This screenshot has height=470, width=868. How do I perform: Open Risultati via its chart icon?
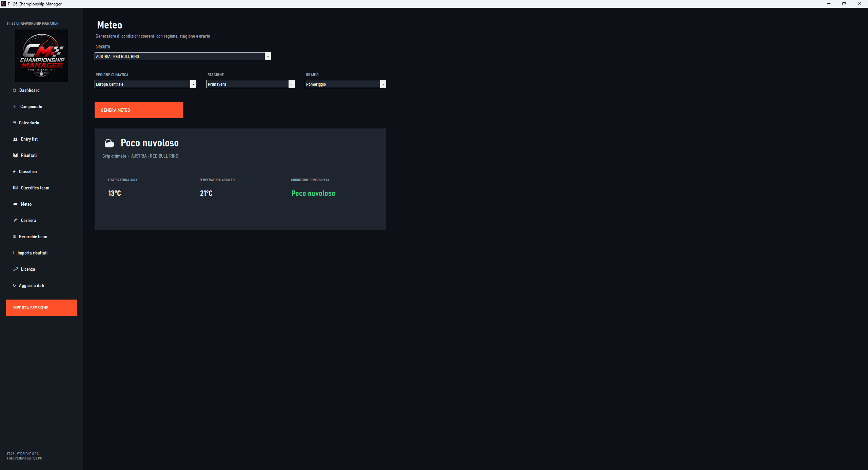15,155
